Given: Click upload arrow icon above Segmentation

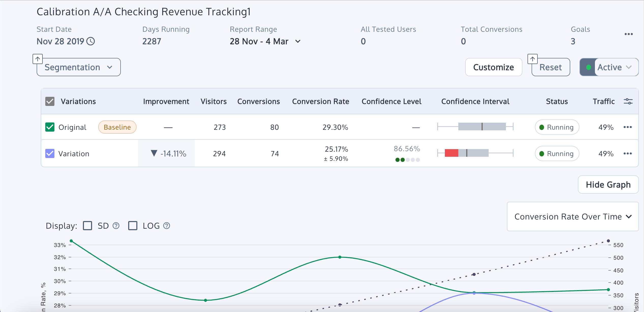Looking at the screenshot, I should coord(38,59).
